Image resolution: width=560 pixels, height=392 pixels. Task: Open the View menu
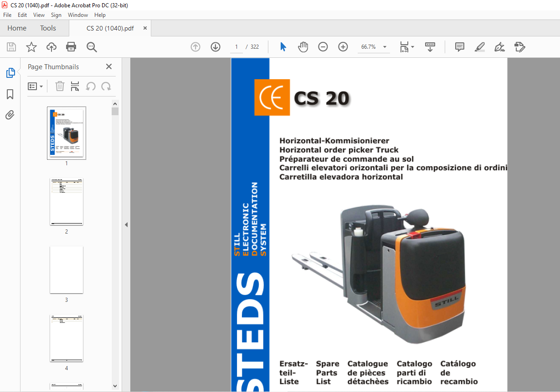39,15
